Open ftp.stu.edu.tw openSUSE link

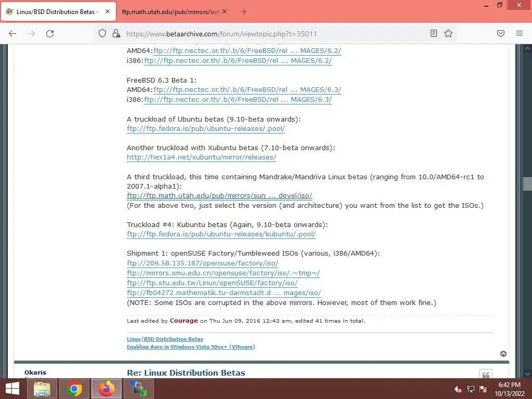coord(212,283)
